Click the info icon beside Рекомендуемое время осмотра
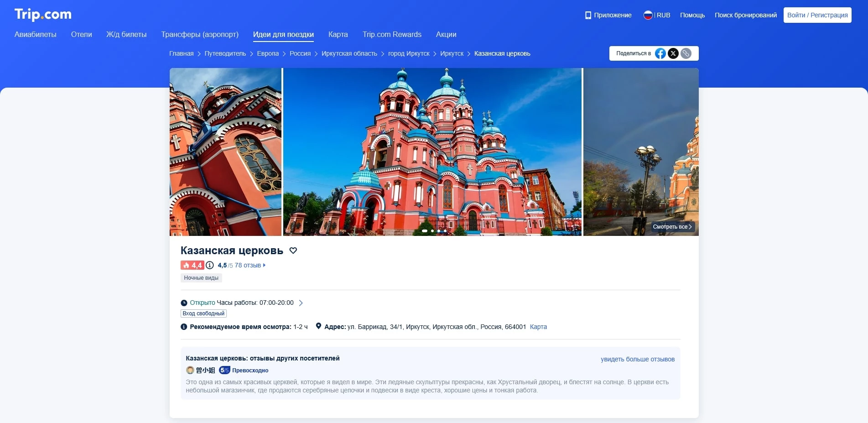The height and width of the screenshot is (423, 868). [184, 327]
